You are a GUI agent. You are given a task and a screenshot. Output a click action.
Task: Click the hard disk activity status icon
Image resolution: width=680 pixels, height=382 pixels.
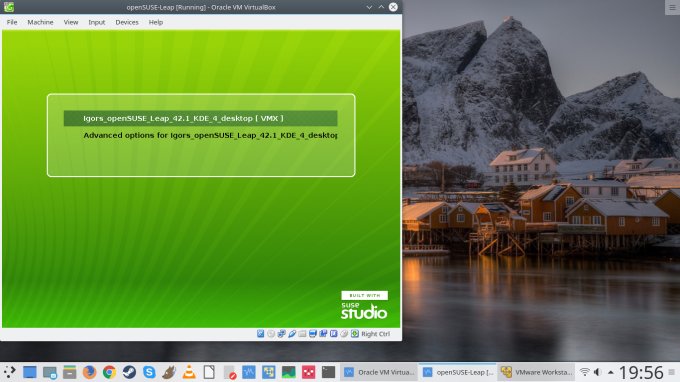(x=260, y=333)
